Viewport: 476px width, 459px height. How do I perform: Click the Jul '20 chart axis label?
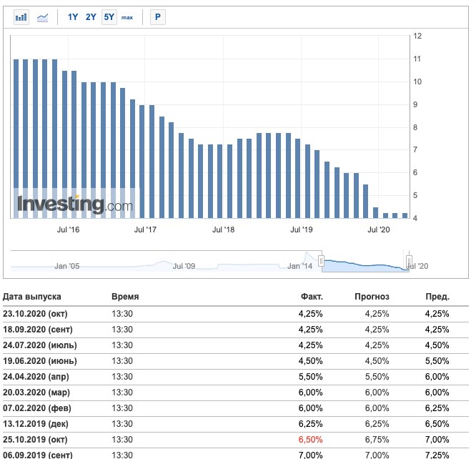(379, 229)
